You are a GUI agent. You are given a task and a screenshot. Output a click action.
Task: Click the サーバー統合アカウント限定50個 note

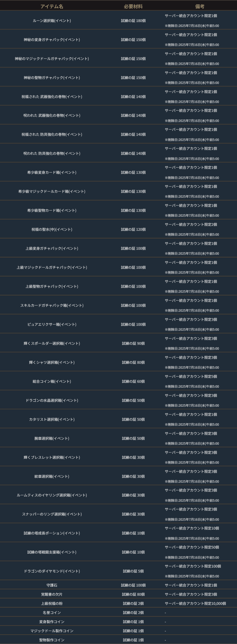point(192,547)
